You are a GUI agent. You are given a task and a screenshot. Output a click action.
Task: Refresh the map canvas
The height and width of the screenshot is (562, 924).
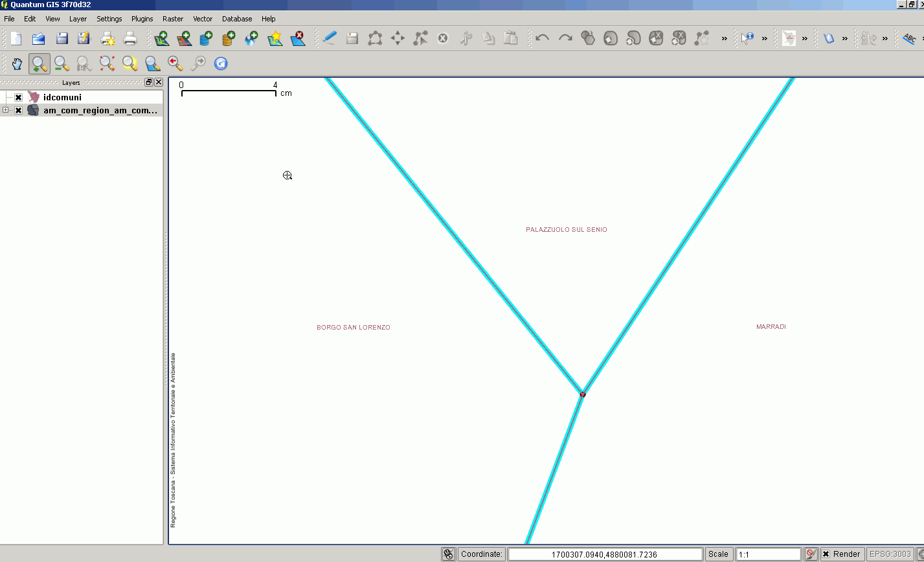tap(221, 63)
